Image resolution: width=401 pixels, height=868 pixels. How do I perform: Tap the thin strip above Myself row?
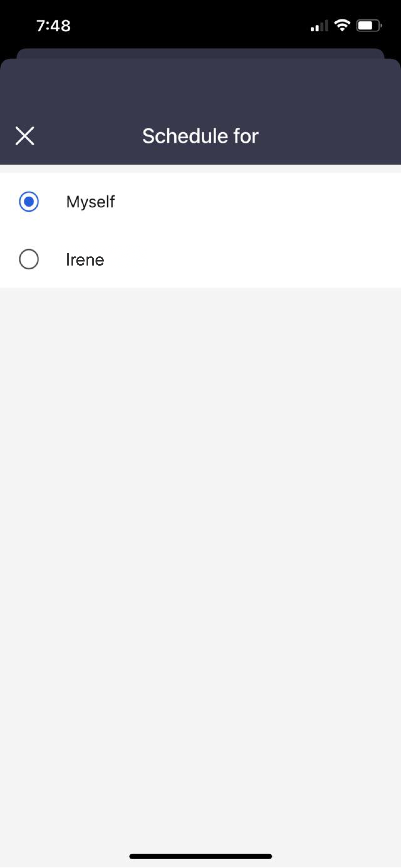tap(200, 169)
